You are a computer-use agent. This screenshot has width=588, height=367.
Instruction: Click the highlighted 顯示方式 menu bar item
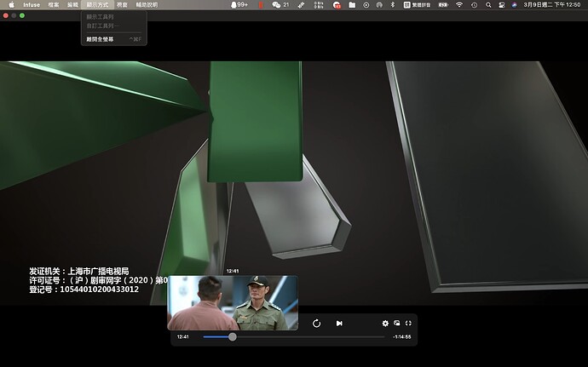point(97,5)
